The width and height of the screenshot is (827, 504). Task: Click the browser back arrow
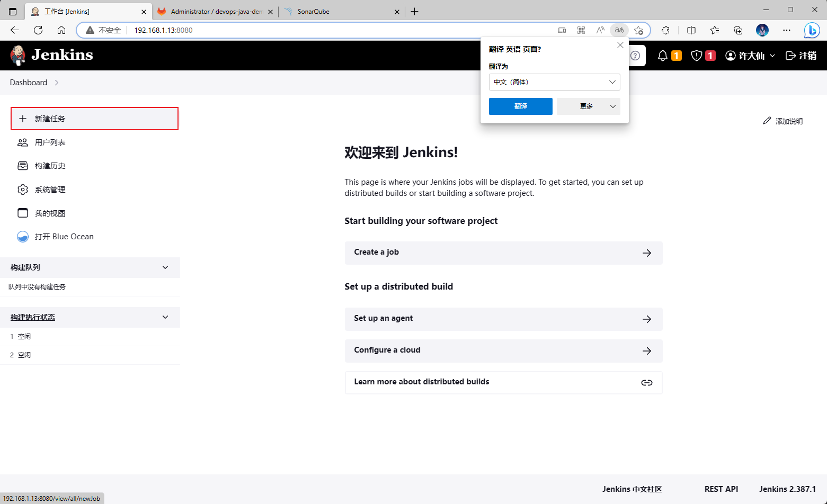(15, 30)
